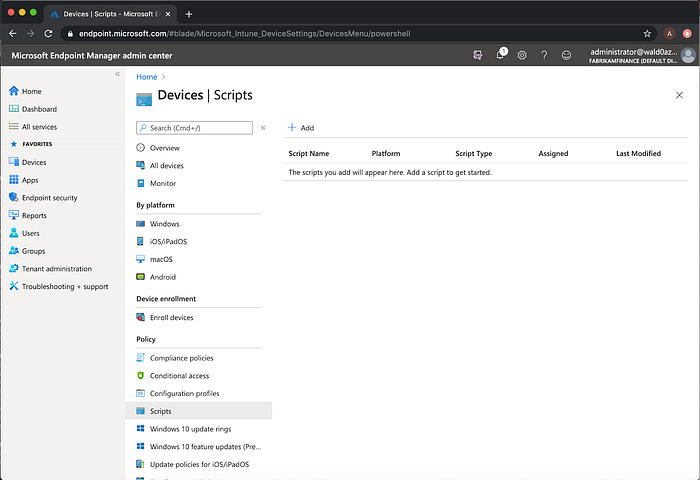The width and height of the screenshot is (700, 480).
Task: Close the Devices | Scripts blade
Action: click(679, 95)
